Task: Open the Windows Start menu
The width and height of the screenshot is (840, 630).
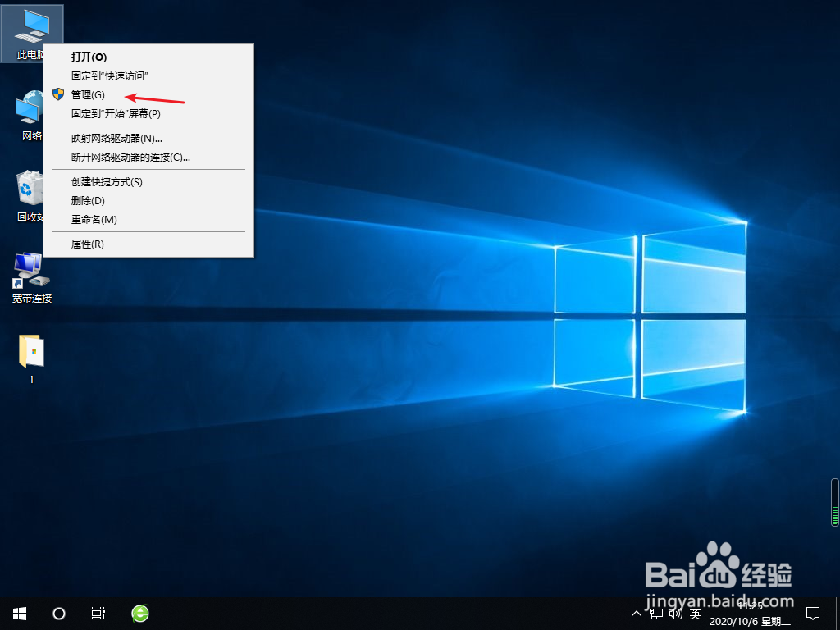Action: pos(20,614)
